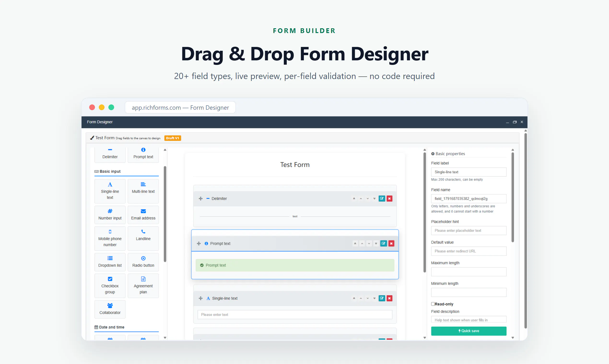
Task: Edit the Prompt text canvas field
Action: click(x=383, y=243)
